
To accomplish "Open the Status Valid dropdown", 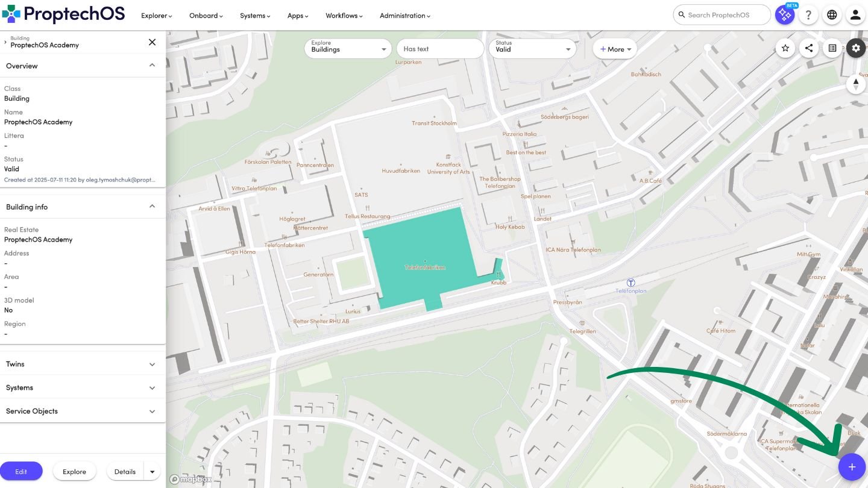I will coord(532,49).
